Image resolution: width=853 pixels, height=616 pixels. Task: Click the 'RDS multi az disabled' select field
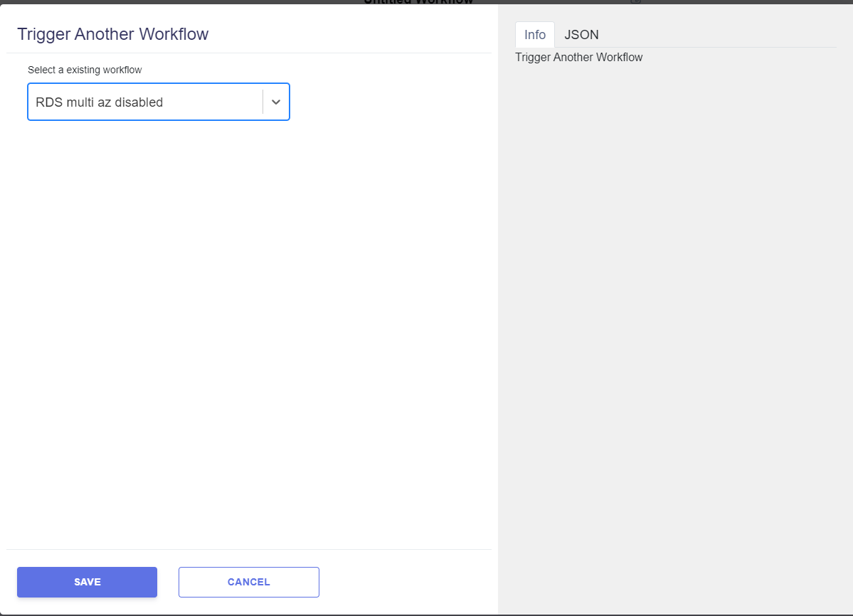(159, 102)
